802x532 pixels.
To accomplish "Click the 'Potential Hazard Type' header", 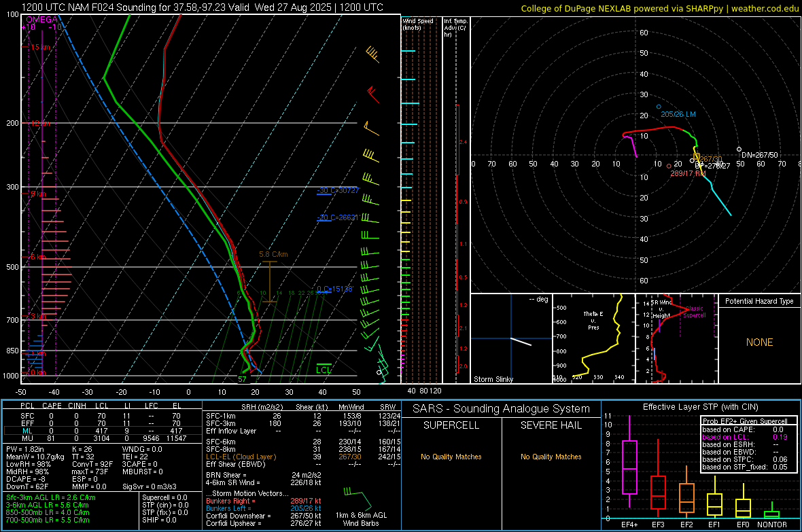I will click(759, 301).
